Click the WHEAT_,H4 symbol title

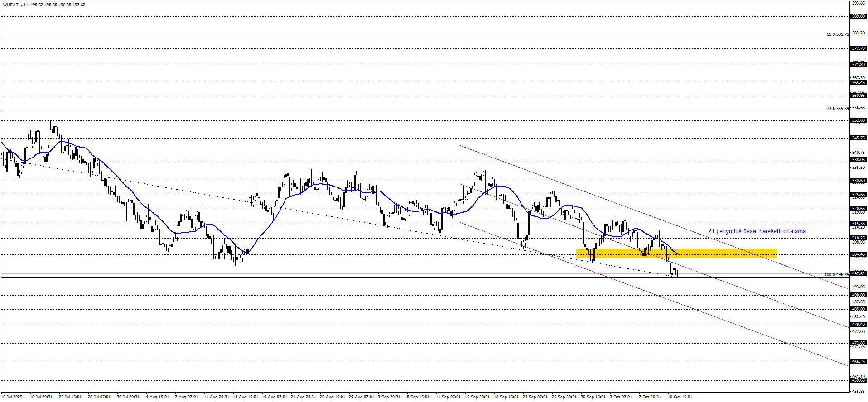click(x=15, y=5)
